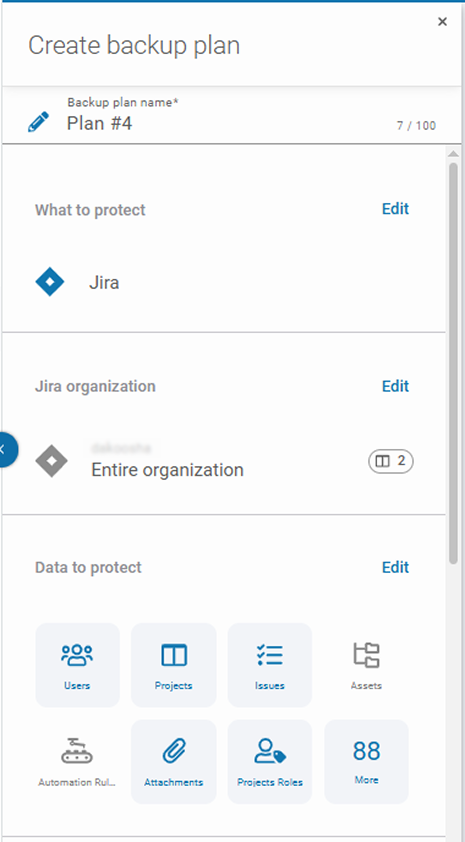Select the Automation Rules data tile

[77, 761]
